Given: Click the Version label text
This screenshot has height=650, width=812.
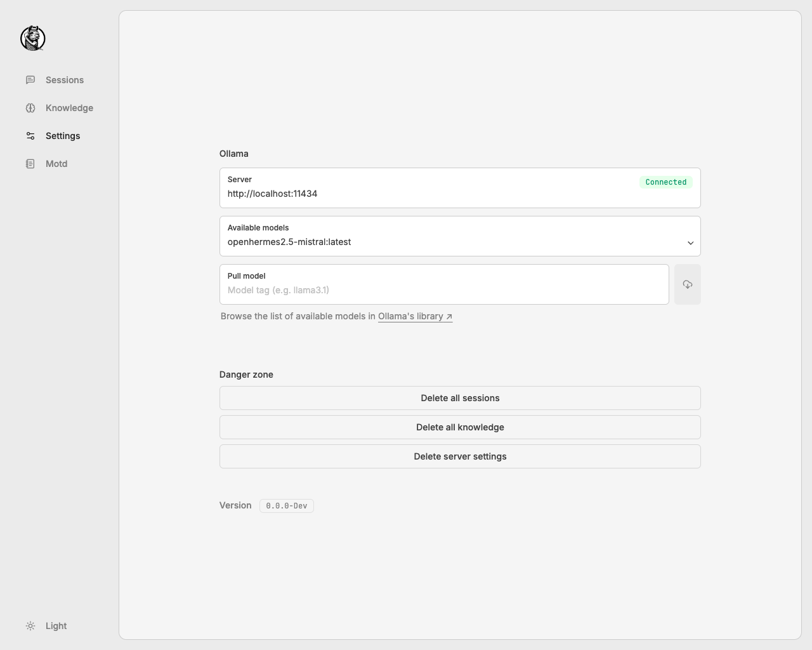Looking at the screenshot, I should click(x=235, y=505).
